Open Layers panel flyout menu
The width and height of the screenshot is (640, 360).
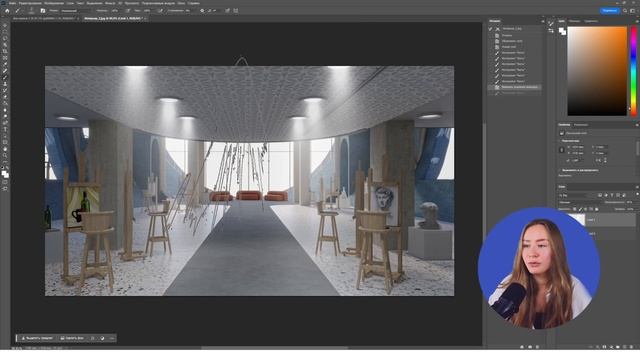click(x=636, y=187)
